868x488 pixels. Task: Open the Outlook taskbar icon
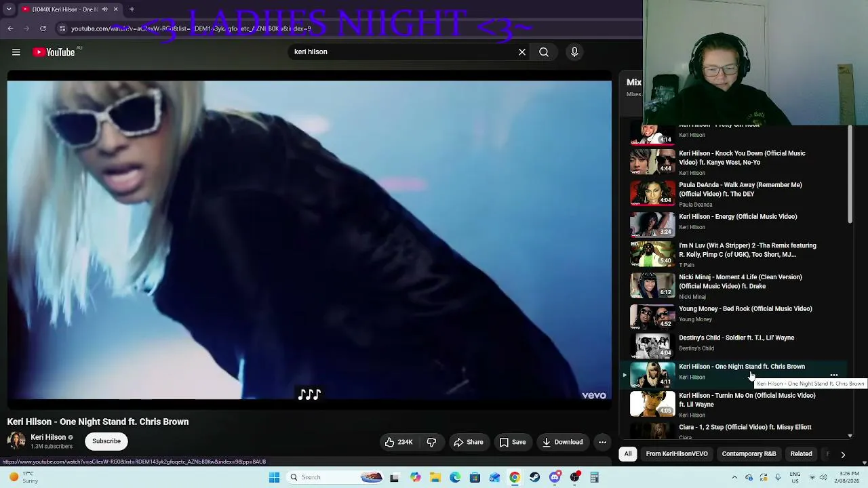(494, 478)
